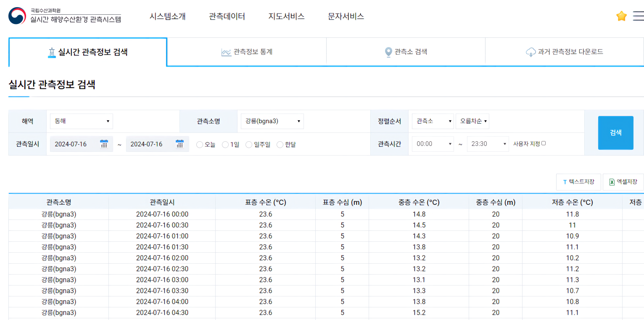This screenshot has height=320, width=644.
Task: Click the location pin icon beside 관측소 검색
Action: click(x=388, y=52)
